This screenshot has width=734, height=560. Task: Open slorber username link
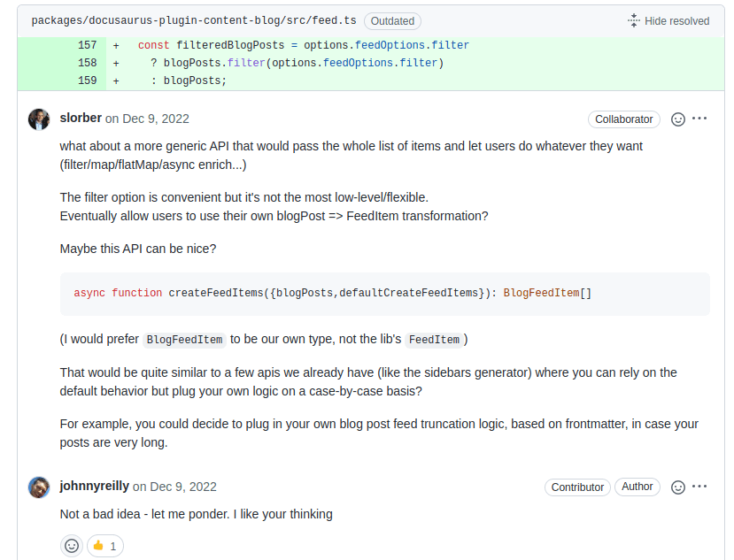81,118
